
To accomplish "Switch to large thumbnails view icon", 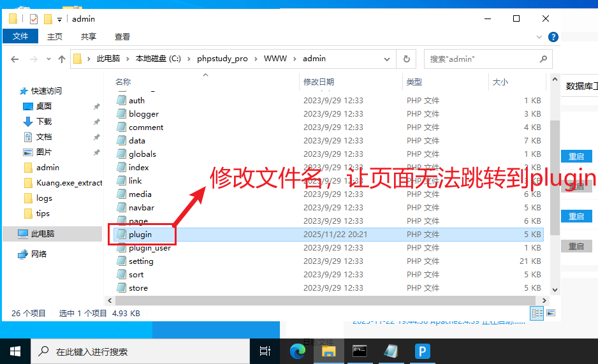I will [551, 313].
